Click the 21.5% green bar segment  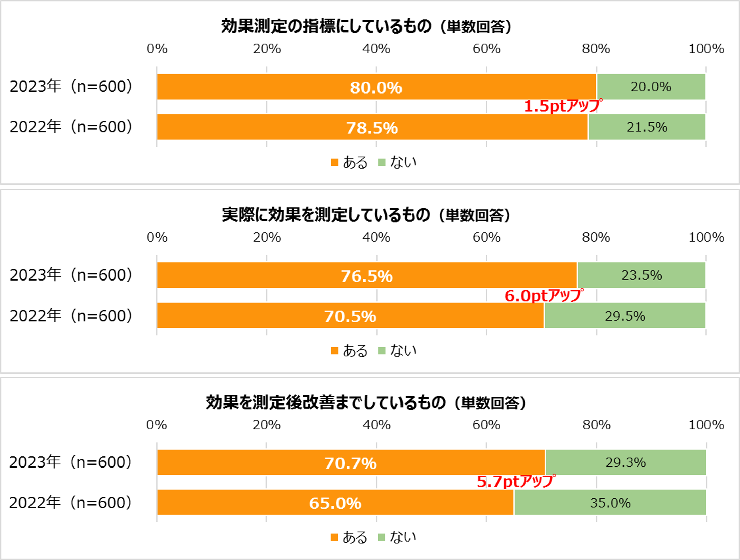point(647,127)
